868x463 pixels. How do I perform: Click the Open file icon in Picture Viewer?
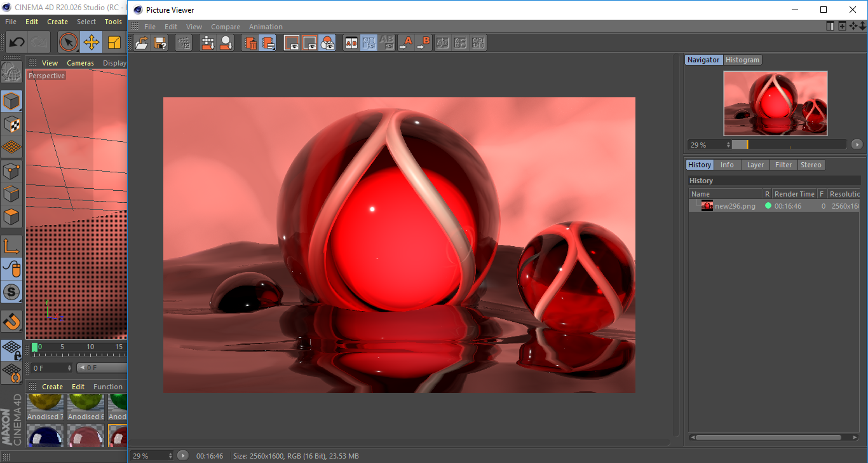tap(142, 43)
